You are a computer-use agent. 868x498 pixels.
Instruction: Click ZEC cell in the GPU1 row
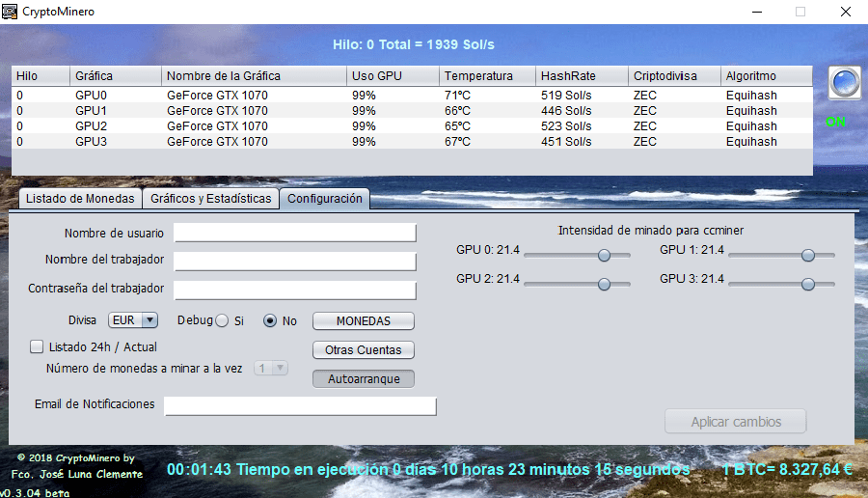click(674, 111)
